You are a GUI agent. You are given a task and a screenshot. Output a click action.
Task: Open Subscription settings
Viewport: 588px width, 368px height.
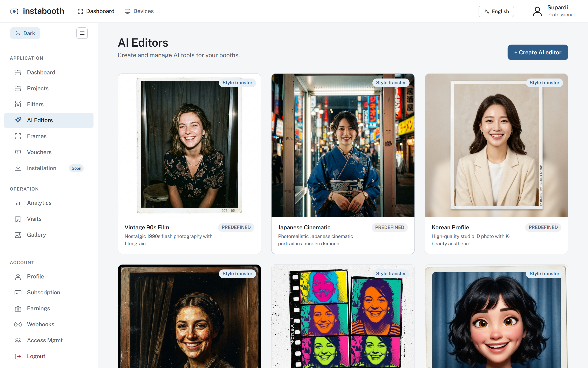(49, 293)
